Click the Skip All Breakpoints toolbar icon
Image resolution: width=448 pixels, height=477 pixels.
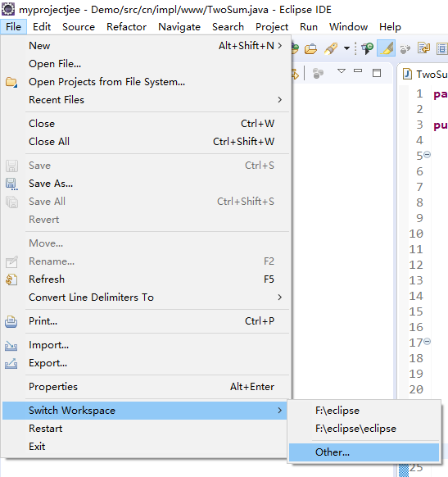click(x=367, y=48)
